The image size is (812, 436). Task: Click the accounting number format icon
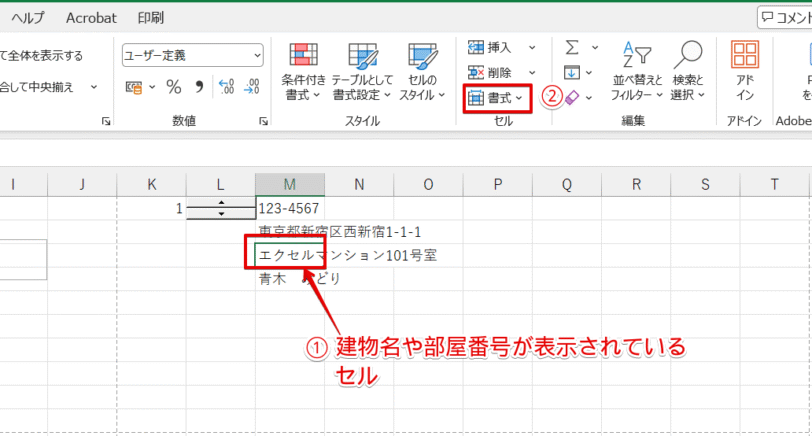tap(134, 87)
